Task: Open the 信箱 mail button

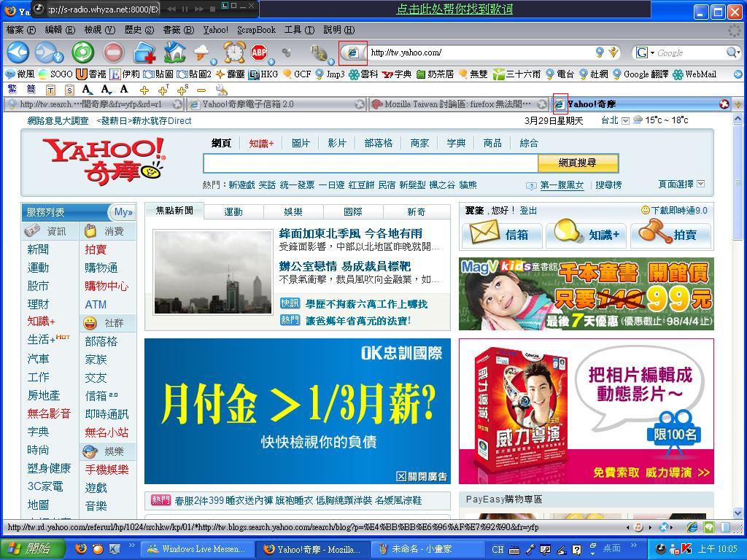Action: pyautogui.click(x=501, y=235)
